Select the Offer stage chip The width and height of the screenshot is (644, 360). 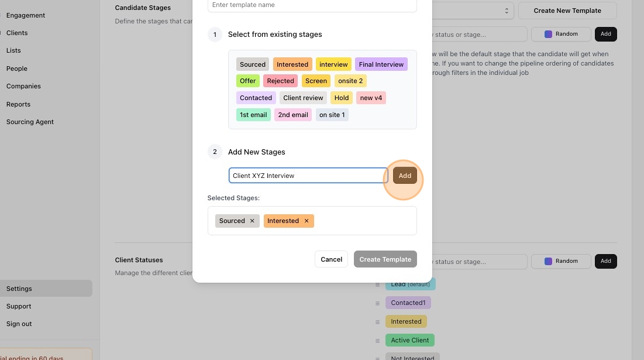pos(247,81)
